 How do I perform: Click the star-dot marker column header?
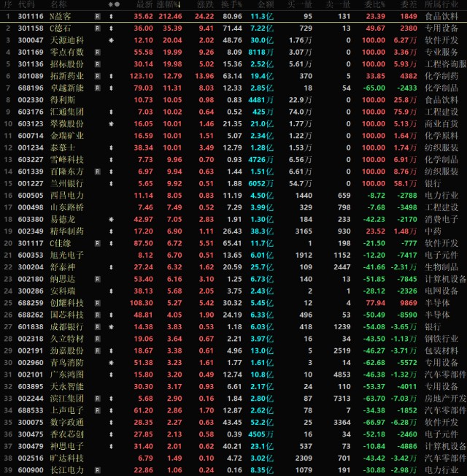(114, 4)
